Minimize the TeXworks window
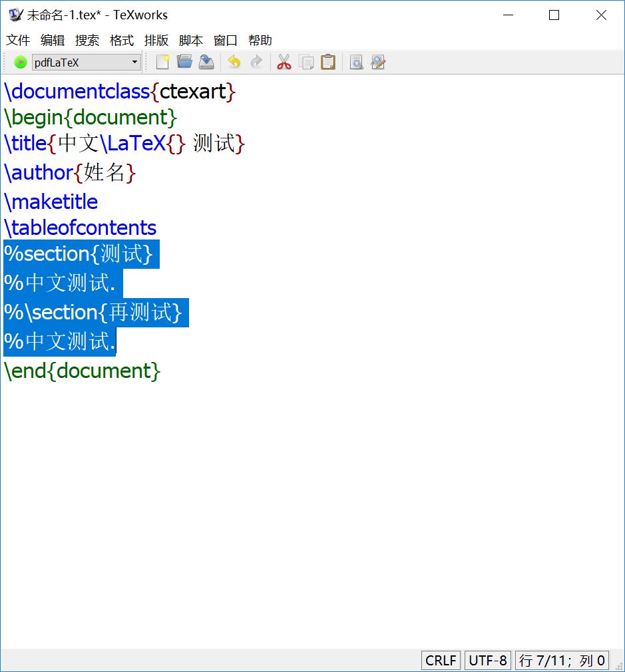The image size is (625, 672). click(508, 15)
